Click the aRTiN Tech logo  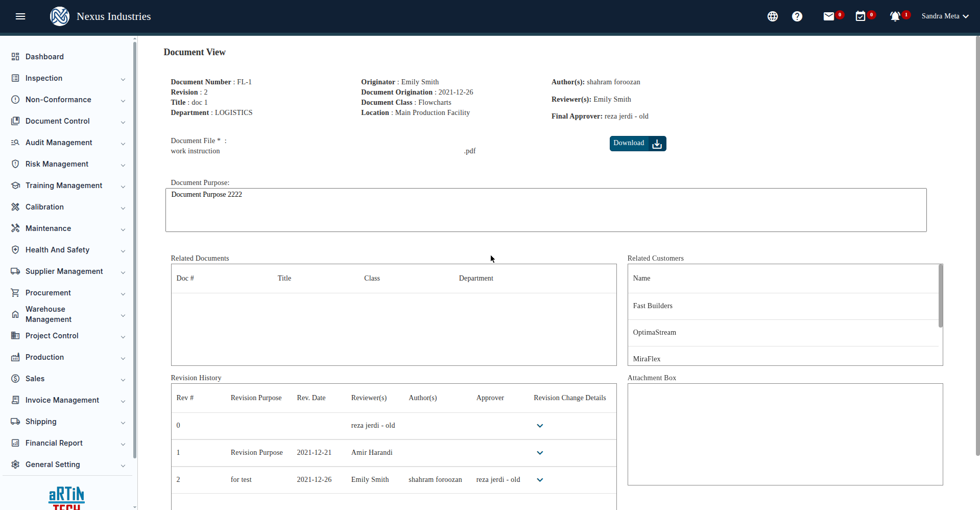point(66,498)
